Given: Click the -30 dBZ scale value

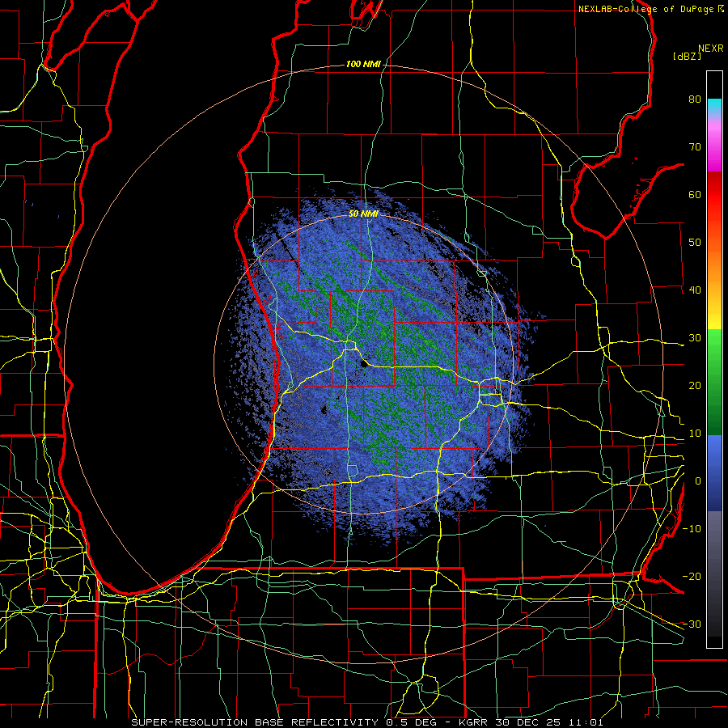Looking at the screenshot, I should (692, 624).
